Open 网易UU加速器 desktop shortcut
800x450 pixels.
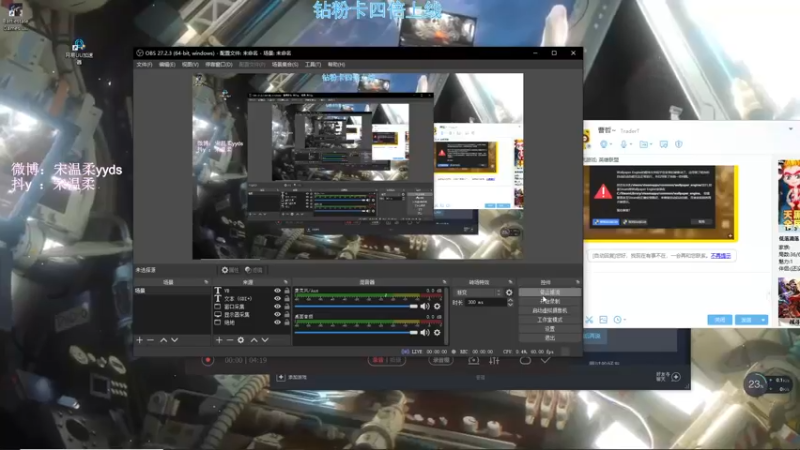tap(79, 52)
